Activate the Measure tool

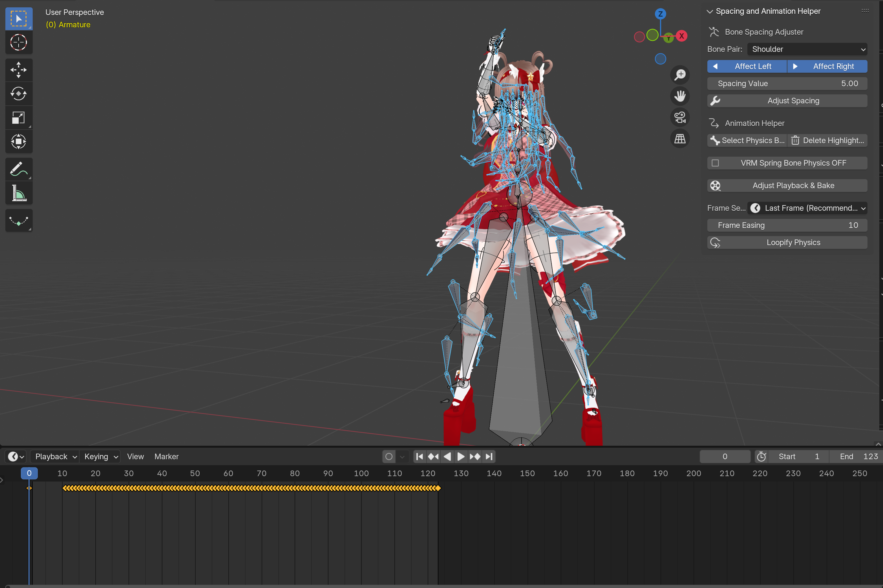(x=18, y=193)
